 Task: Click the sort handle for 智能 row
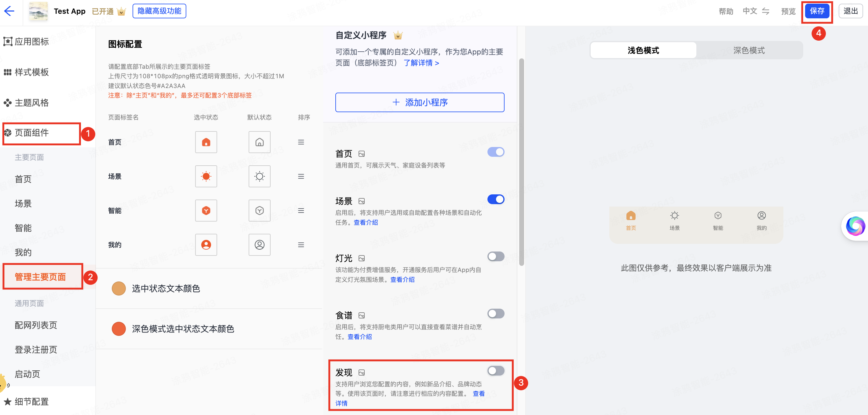pyautogui.click(x=301, y=211)
